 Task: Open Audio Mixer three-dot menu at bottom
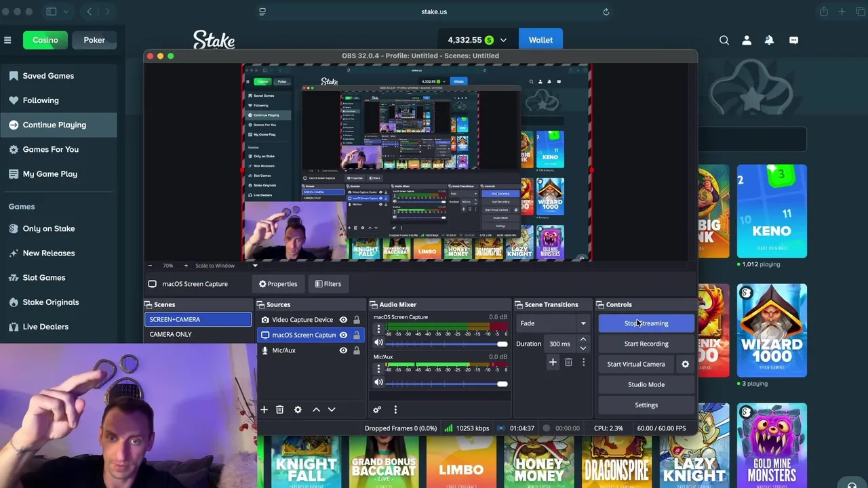395,409
